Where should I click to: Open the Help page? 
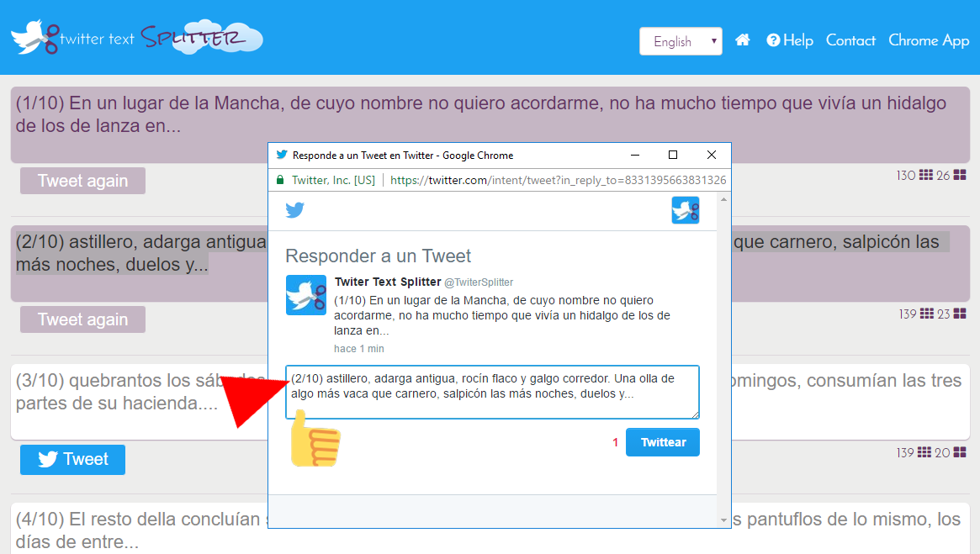790,40
